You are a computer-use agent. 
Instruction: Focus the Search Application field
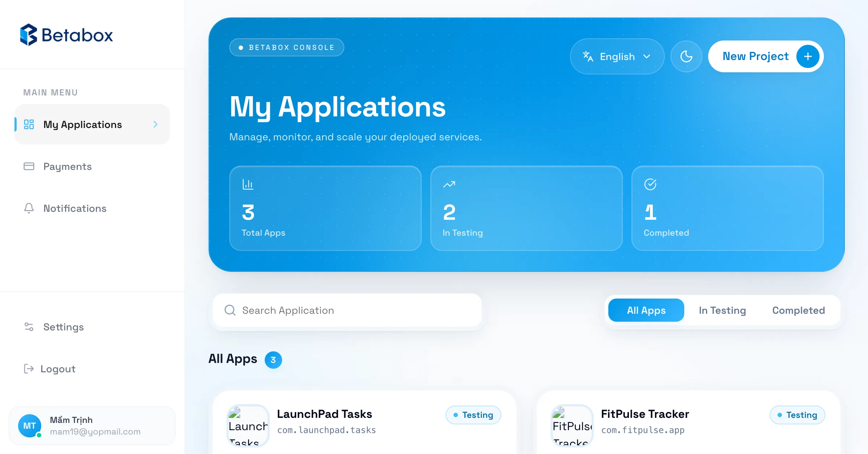[x=347, y=310]
